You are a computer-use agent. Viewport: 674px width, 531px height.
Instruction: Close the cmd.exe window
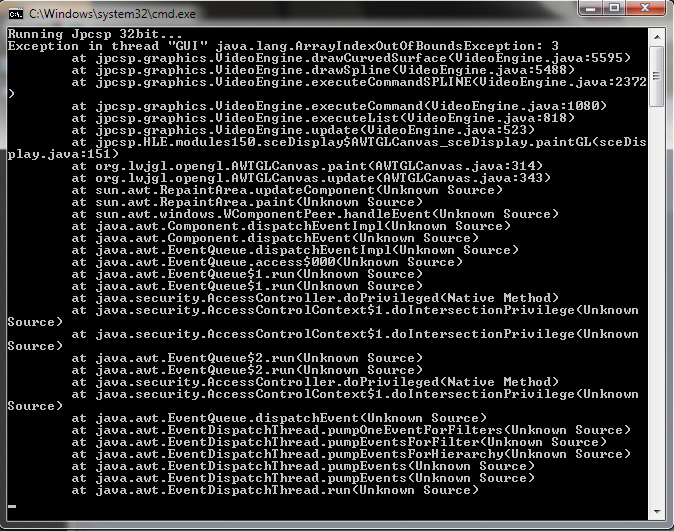646,8
